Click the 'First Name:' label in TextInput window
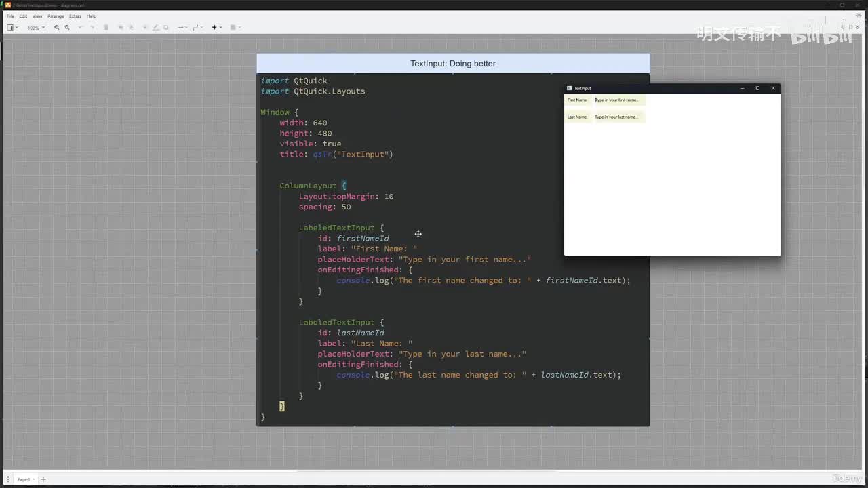This screenshot has width=868, height=488. click(578, 100)
